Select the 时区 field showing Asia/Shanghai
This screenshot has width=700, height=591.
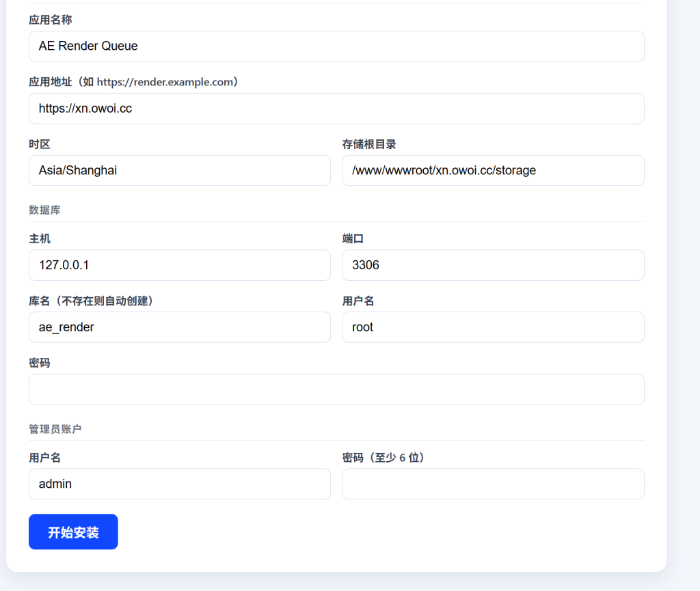(x=179, y=171)
